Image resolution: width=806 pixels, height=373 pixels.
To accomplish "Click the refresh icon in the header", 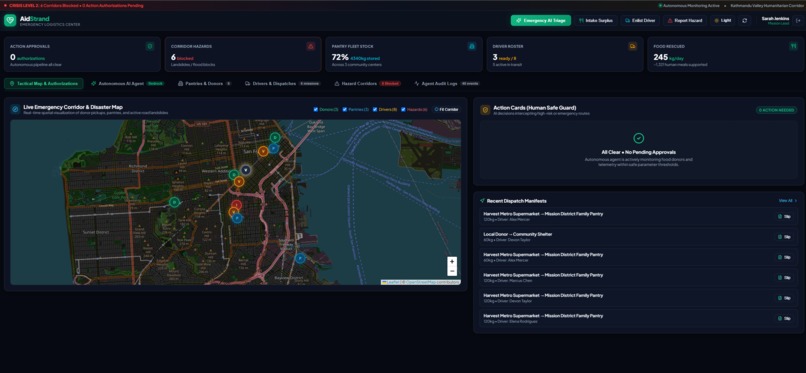I will [744, 21].
